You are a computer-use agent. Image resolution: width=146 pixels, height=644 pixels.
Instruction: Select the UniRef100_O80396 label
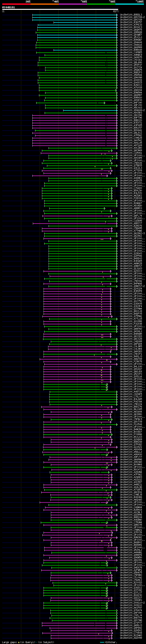pos(131,115)
